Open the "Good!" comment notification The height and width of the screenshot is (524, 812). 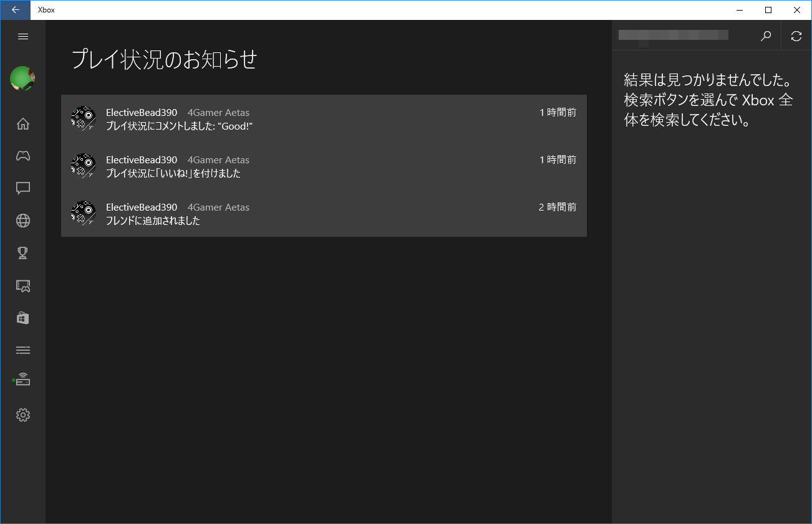pos(324,118)
